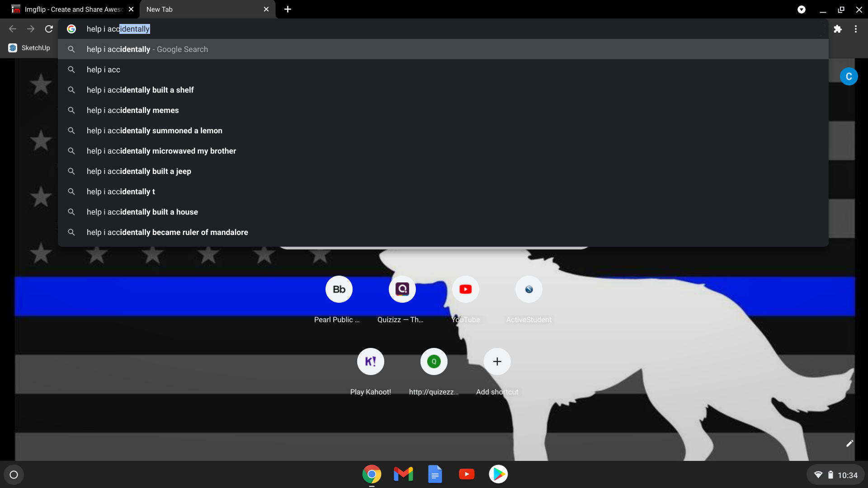Select 'became ruler of mandalore' suggestion
The height and width of the screenshot is (488, 868).
443,232
